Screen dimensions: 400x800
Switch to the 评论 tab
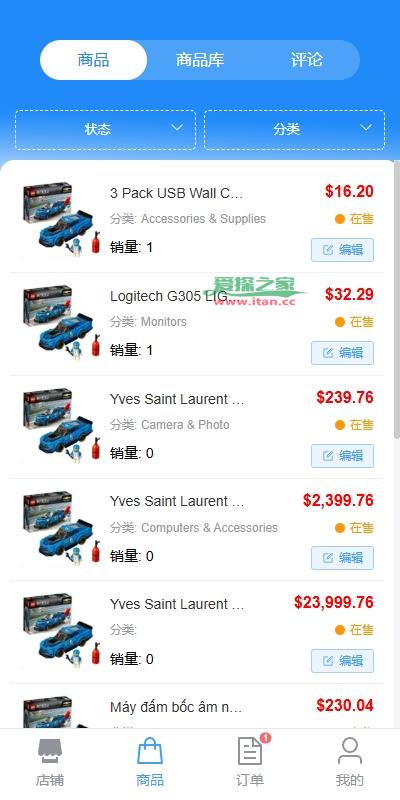[x=307, y=60]
